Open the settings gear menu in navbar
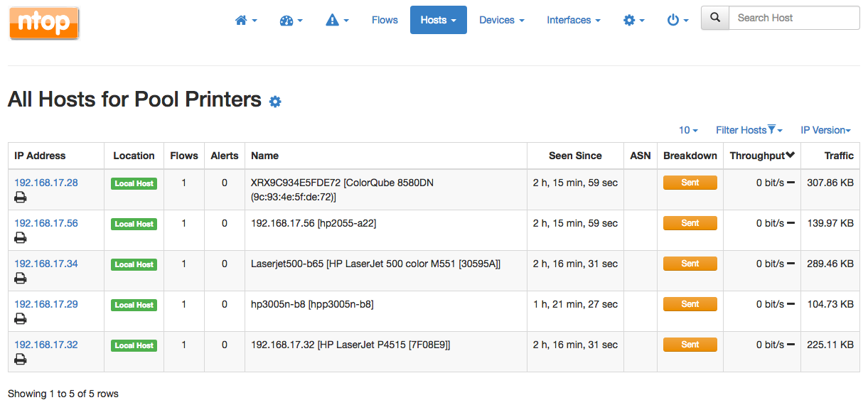This screenshot has height=405, width=868. point(633,21)
